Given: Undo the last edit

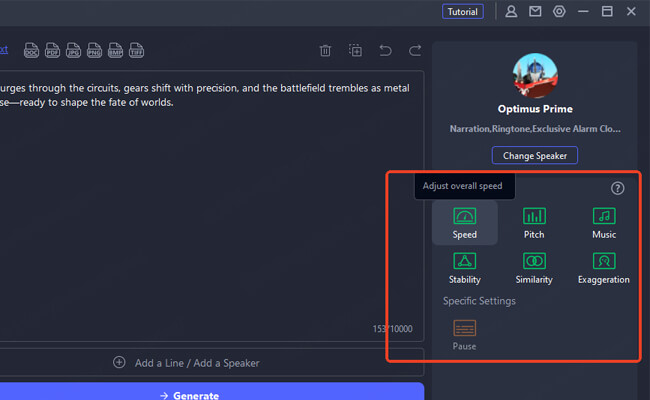Looking at the screenshot, I should [x=385, y=50].
